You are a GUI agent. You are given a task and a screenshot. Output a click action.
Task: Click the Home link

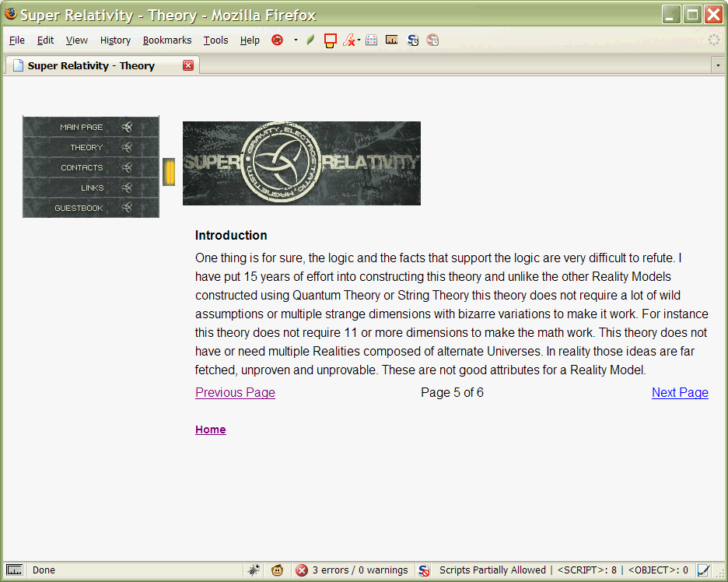point(210,429)
